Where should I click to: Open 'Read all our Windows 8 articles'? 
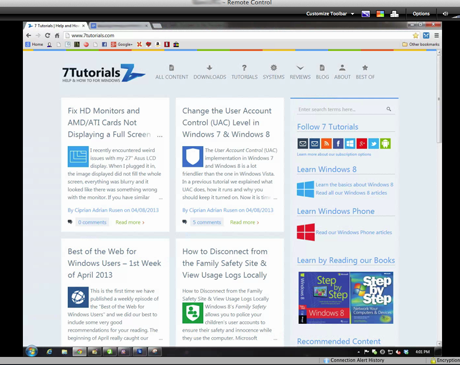point(351,193)
